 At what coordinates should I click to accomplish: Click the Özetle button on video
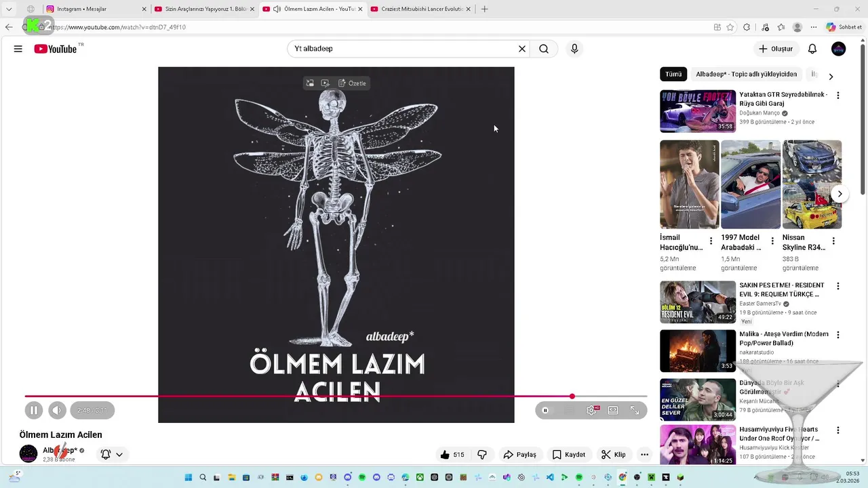tap(353, 83)
